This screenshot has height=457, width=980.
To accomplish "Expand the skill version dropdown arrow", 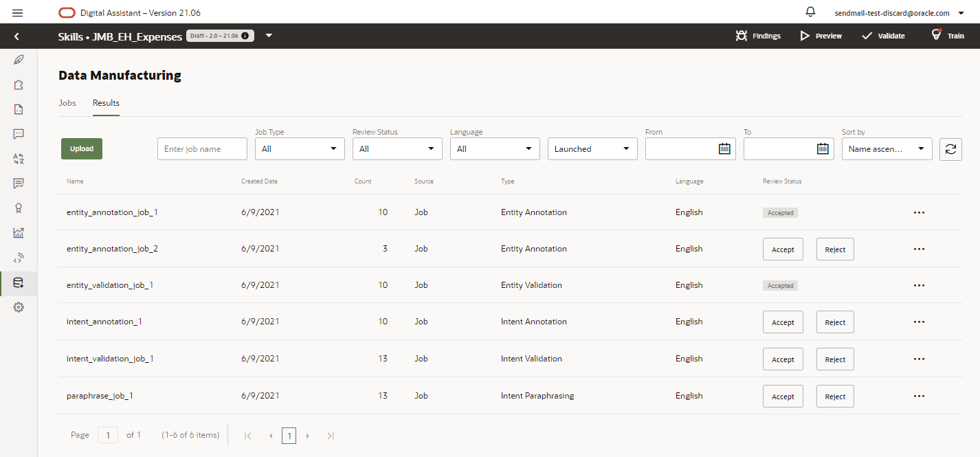I will pos(269,36).
